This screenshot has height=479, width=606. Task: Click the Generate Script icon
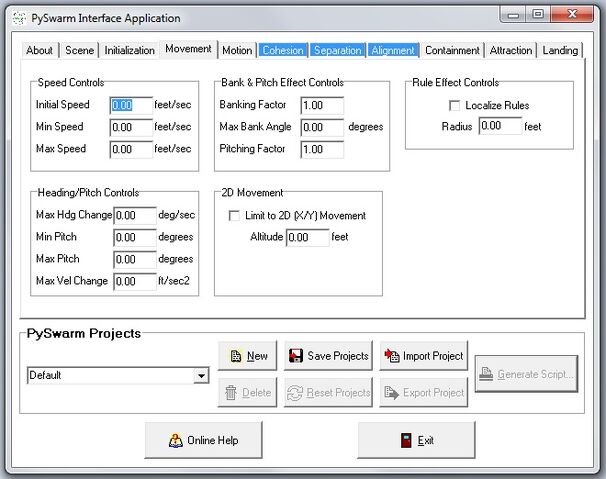pyautogui.click(x=486, y=374)
